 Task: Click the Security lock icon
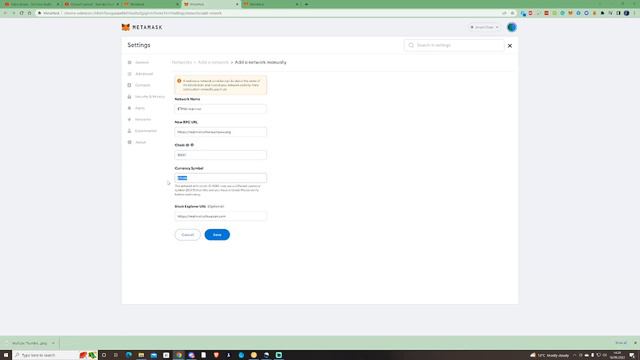click(129, 97)
